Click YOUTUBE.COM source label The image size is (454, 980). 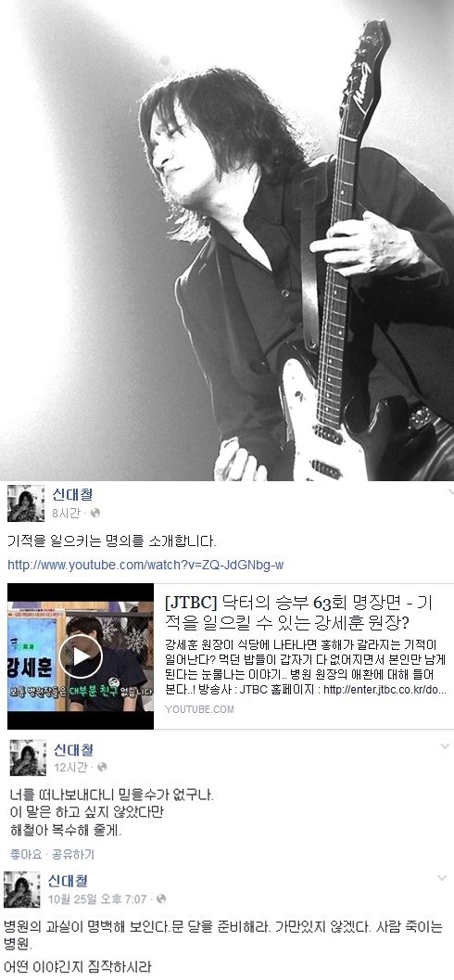200,708
